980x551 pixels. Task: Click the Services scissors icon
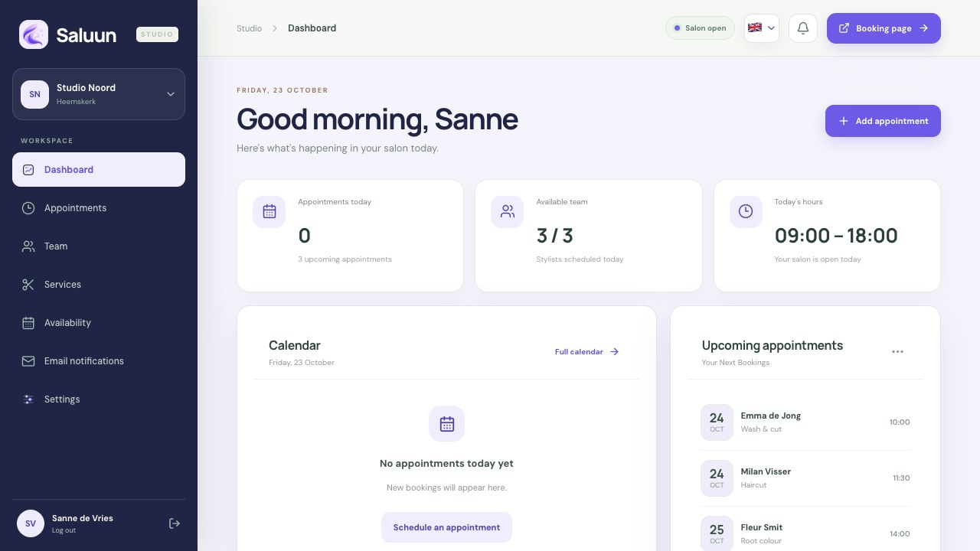tap(28, 285)
